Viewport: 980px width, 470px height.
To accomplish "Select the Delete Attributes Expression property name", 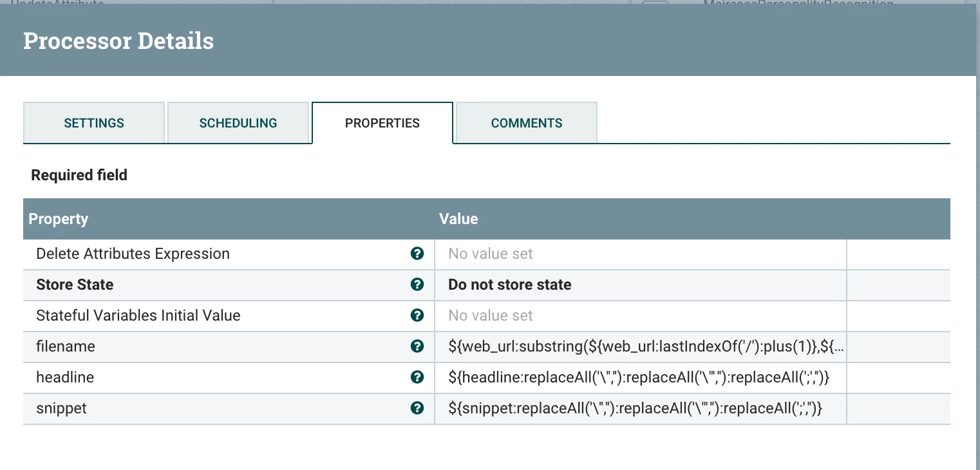I will (133, 254).
